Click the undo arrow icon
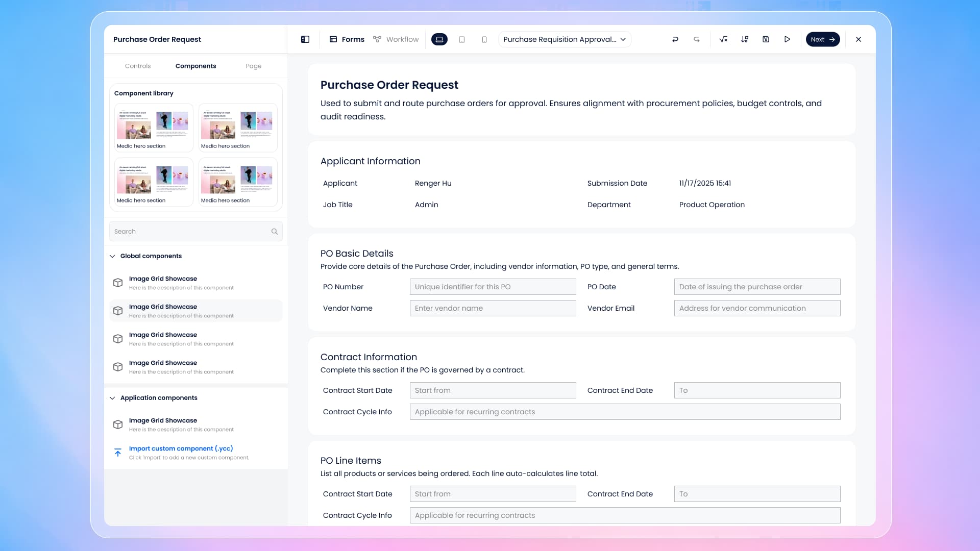Viewport: 980px width, 551px height. tap(675, 39)
